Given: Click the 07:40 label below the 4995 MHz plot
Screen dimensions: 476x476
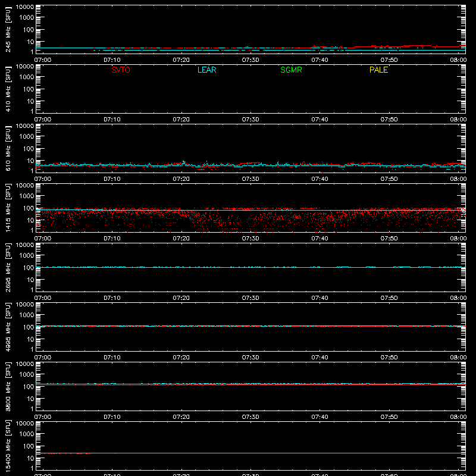Looking at the screenshot, I should pos(320,358).
